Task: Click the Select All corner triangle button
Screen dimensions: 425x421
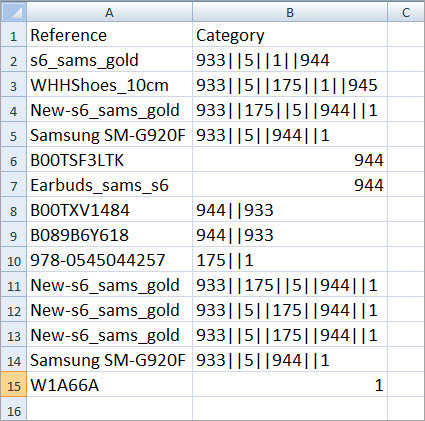Action: point(14,12)
